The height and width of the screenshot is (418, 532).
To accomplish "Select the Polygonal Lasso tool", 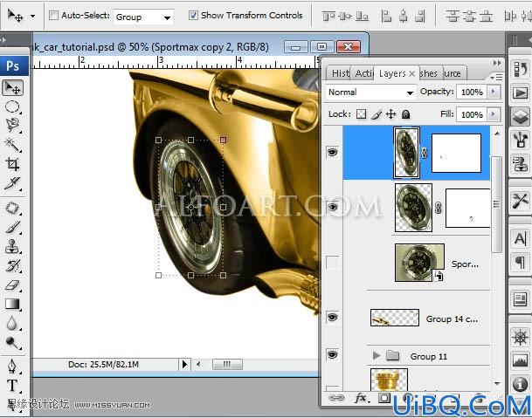I will pyautogui.click(x=12, y=126).
